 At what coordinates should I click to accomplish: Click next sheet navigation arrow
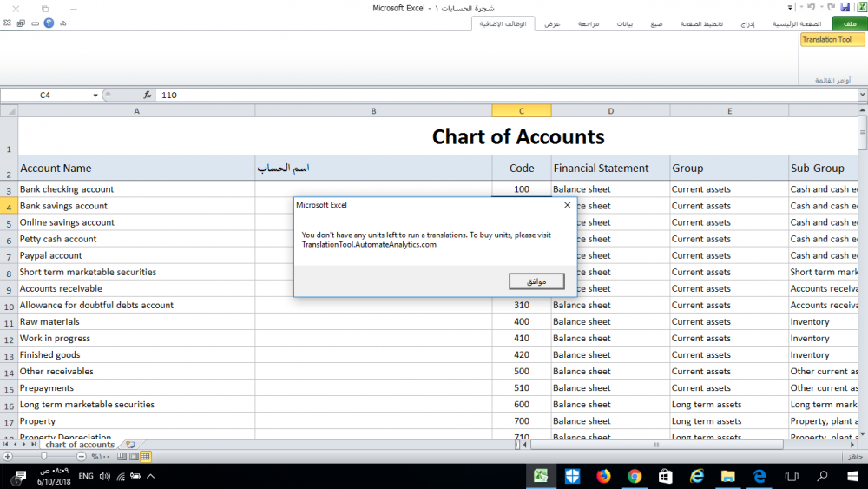(x=23, y=444)
